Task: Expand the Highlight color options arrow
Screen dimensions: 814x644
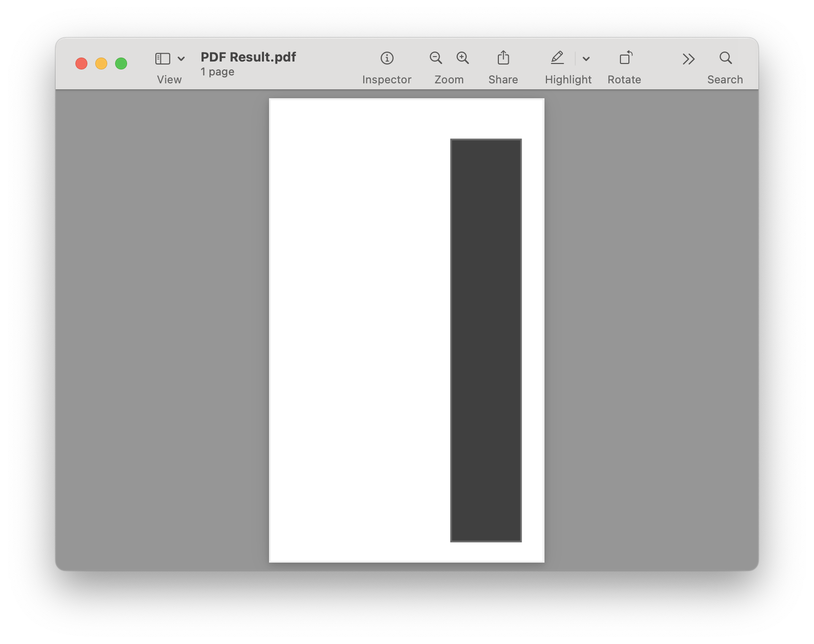Action: point(586,59)
